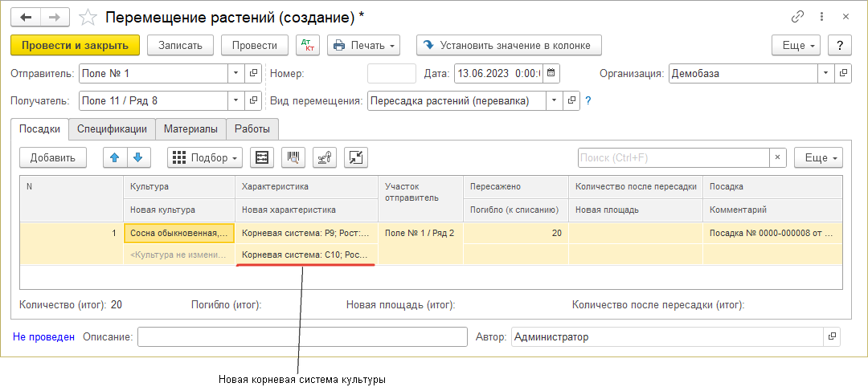Move the row down with arrow

pos(138,158)
